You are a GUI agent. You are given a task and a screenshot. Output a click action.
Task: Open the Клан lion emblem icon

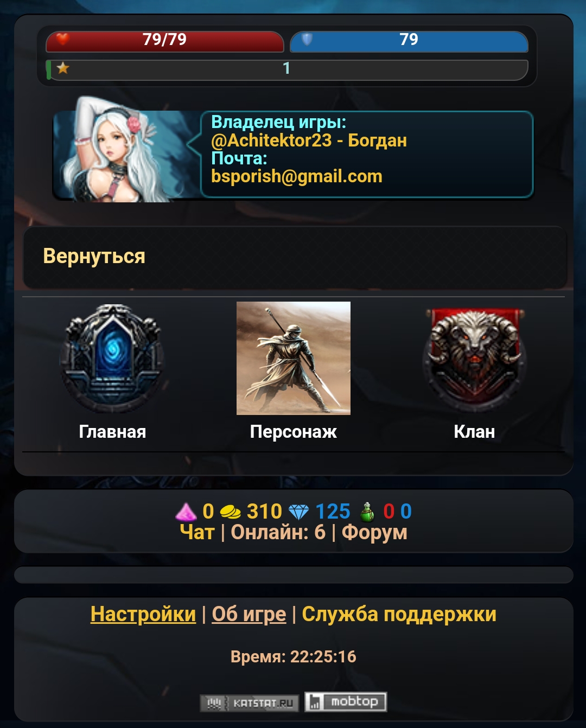(x=474, y=359)
